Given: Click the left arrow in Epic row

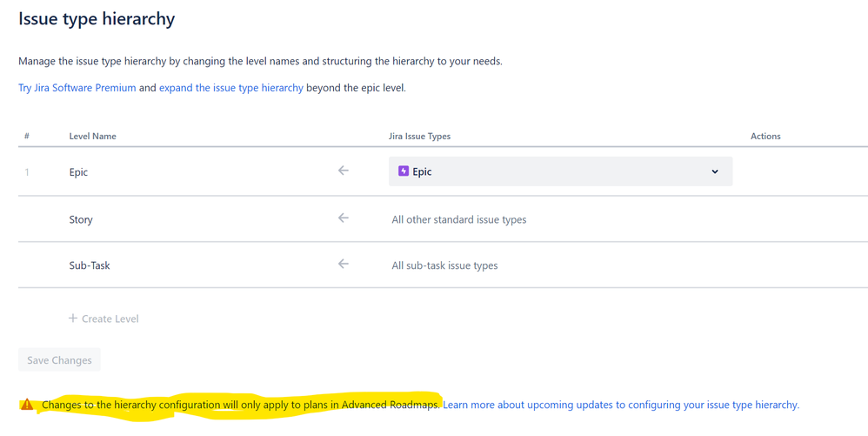Looking at the screenshot, I should coord(344,171).
